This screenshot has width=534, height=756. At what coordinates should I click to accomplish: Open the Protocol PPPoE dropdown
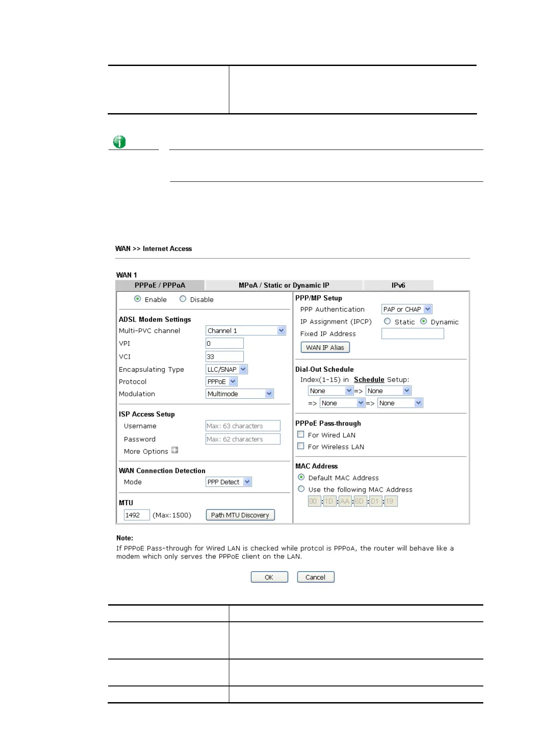222,382
